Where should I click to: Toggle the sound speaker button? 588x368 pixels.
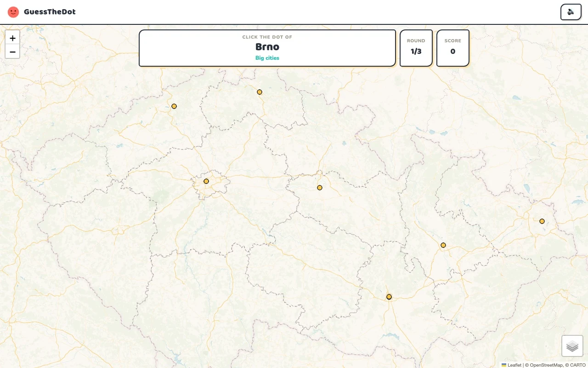571,12
